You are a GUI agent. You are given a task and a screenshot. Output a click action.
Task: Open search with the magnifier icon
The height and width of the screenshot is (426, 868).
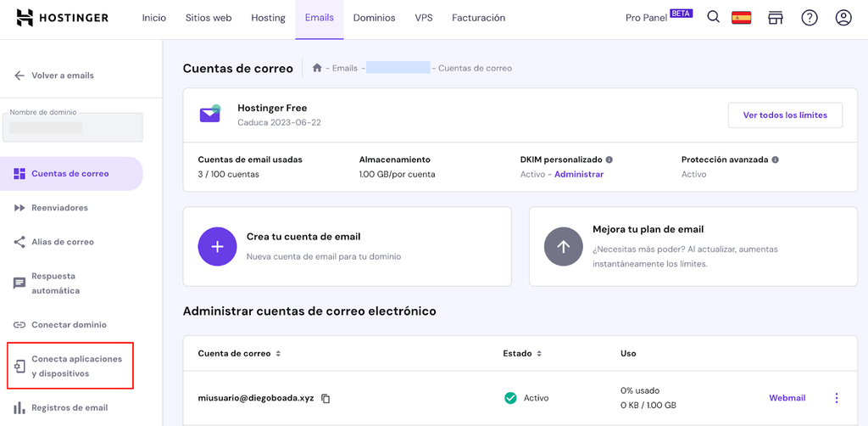[714, 17]
